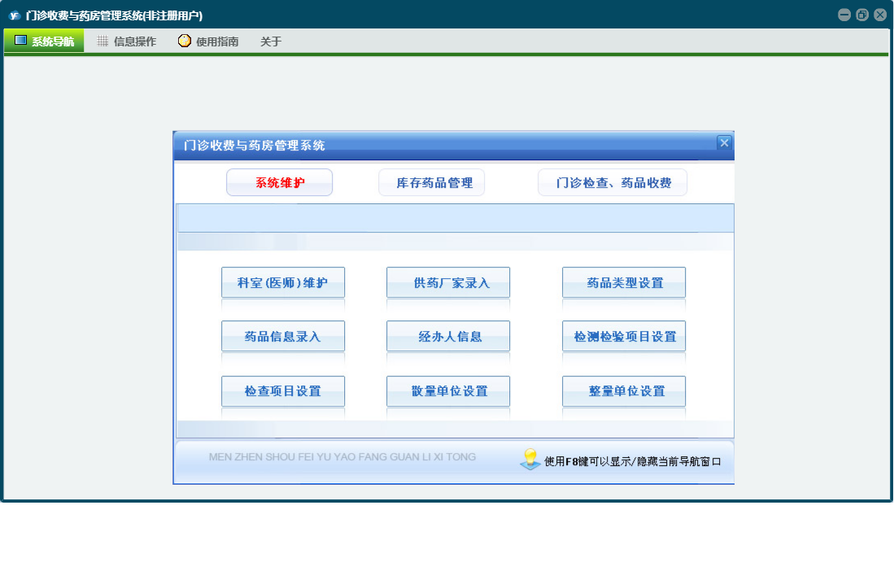
Task: Open the 关于 menu
Action: point(270,41)
